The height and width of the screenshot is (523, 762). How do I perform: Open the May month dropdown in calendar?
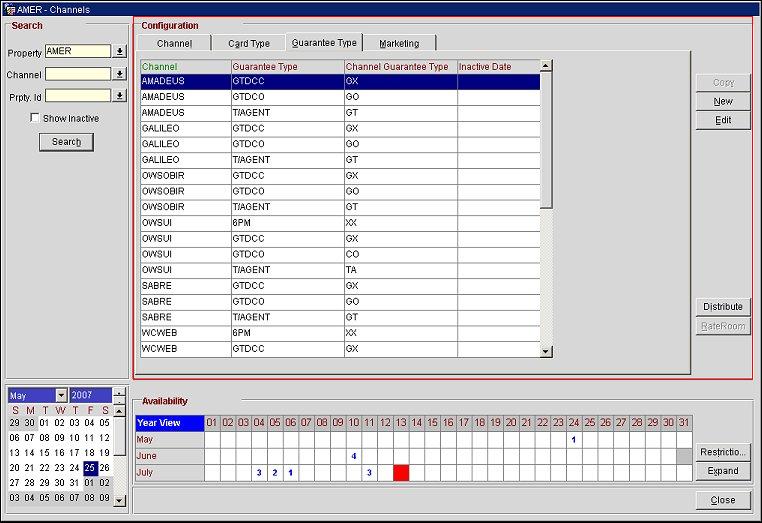click(x=61, y=395)
